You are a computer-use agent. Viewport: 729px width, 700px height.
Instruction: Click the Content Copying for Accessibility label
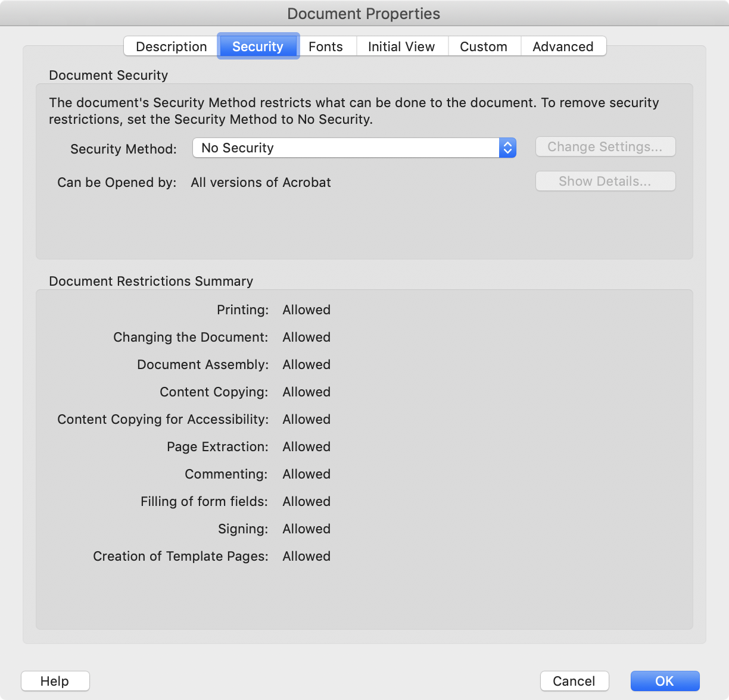(x=163, y=419)
